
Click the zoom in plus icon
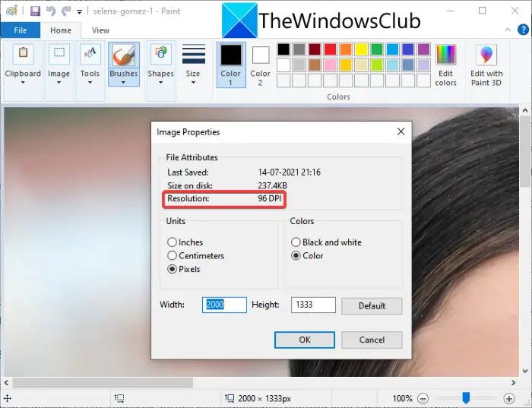pos(509,398)
